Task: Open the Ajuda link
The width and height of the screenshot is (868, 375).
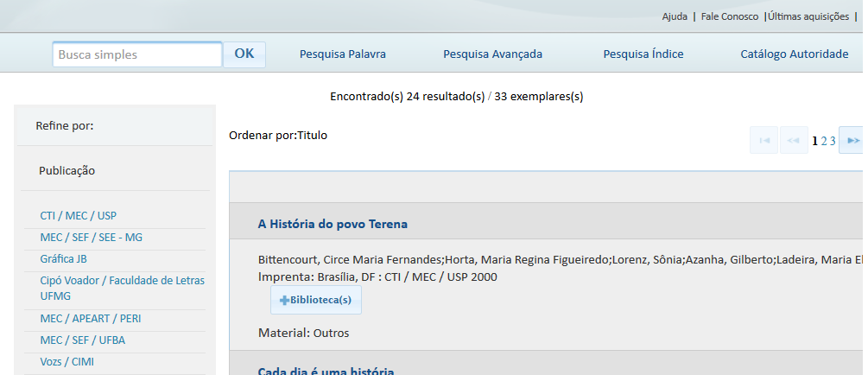Action: (x=675, y=16)
